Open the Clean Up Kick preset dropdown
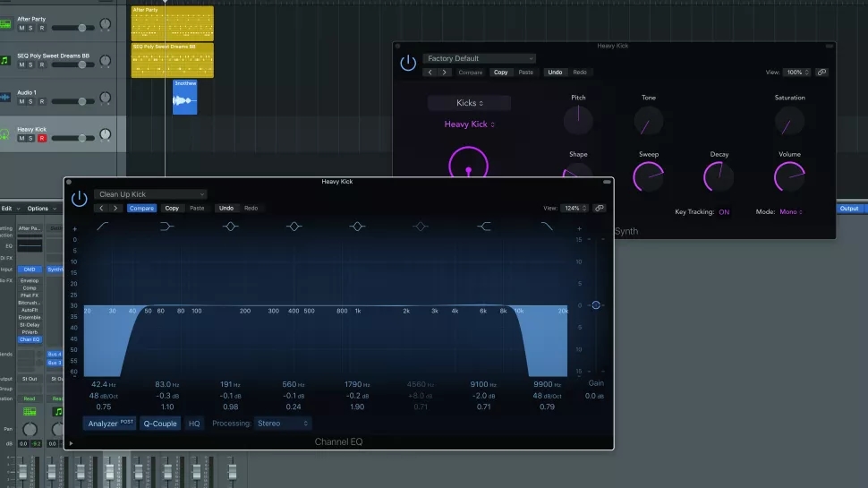Viewport: 868px width, 488px height. [x=150, y=194]
